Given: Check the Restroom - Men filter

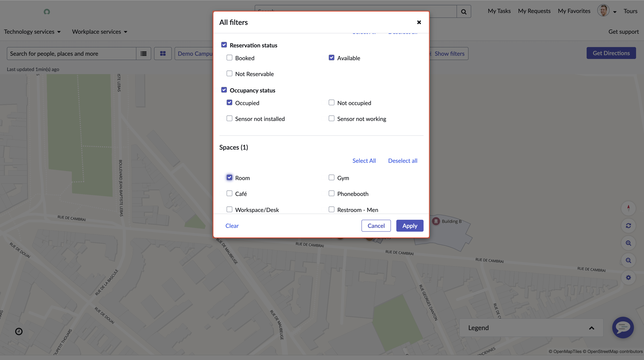Looking at the screenshot, I should pos(331,209).
